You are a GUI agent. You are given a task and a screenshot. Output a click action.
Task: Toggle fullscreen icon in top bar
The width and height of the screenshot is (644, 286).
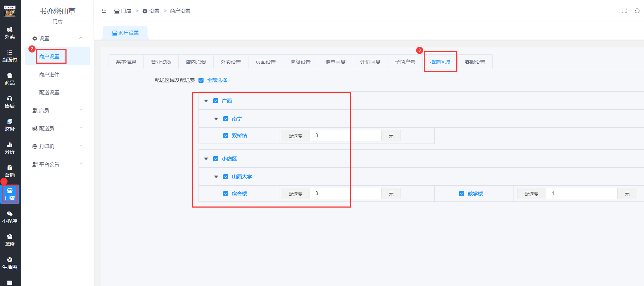[624, 11]
